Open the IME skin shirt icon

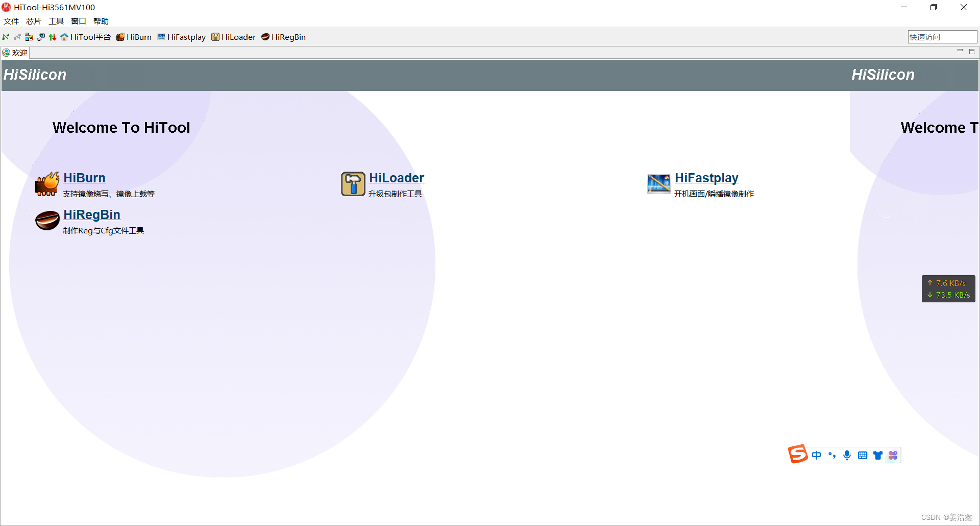coord(878,455)
